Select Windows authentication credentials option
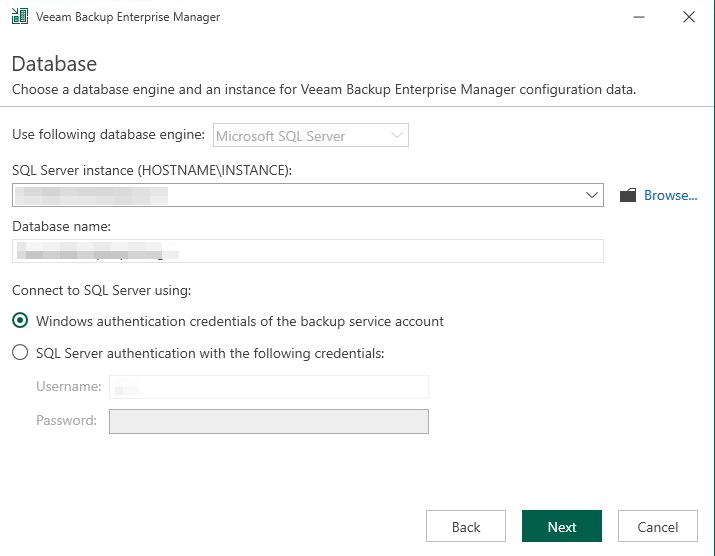The height and width of the screenshot is (556, 715). [x=19, y=322]
